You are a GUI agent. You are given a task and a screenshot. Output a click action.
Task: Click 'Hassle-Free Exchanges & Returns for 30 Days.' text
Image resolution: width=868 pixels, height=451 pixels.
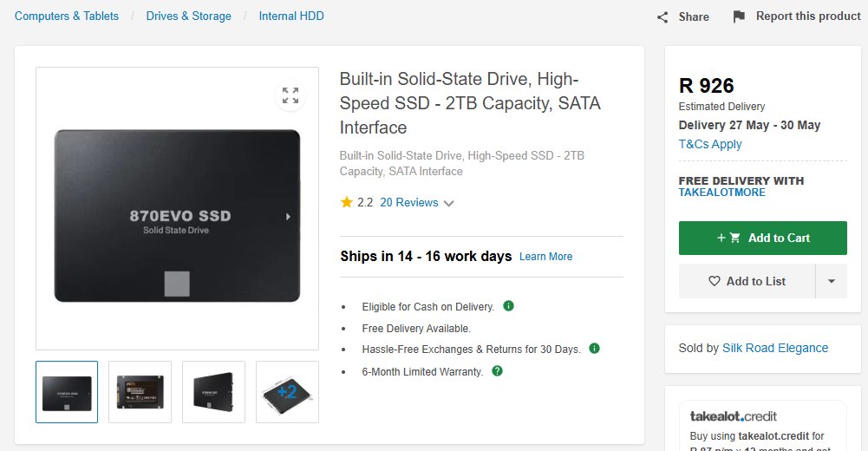tap(471, 350)
